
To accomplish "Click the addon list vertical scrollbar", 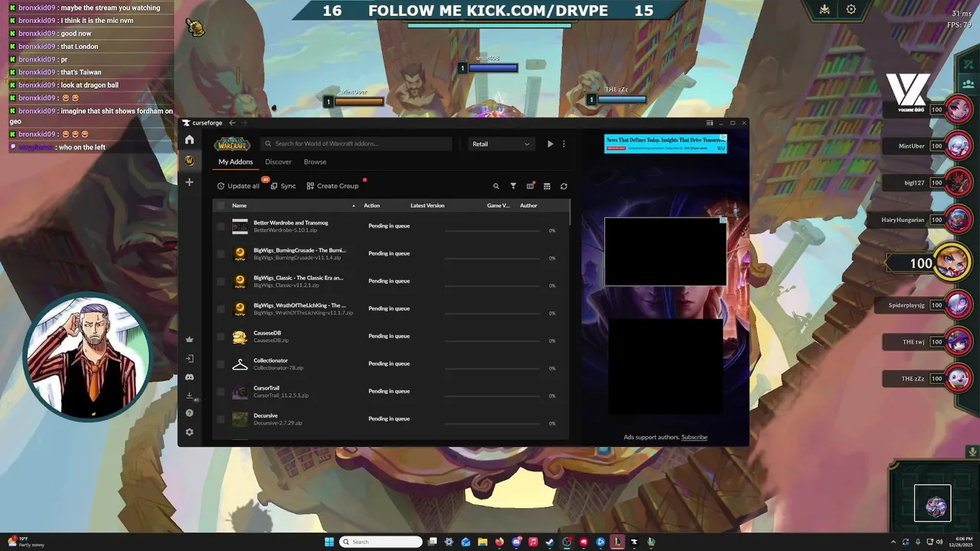I will click(x=570, y=213).
